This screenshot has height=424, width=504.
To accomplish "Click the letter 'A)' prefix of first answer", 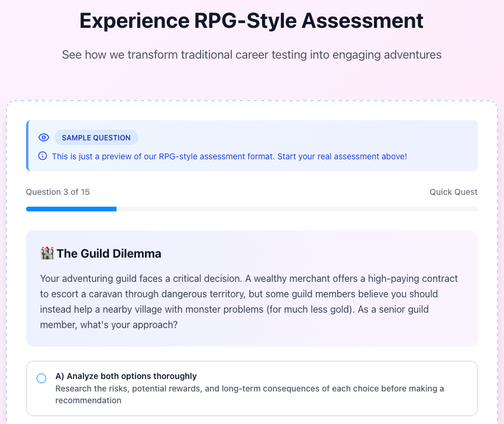I will (60, 376).
